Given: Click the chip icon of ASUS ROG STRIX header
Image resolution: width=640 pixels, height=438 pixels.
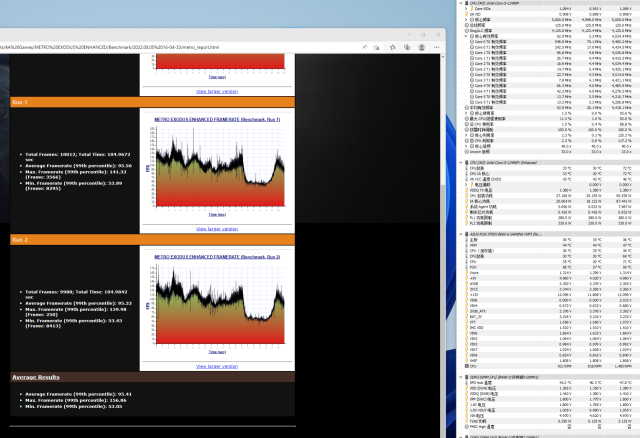Looking at the screenshot, I should tap(467, 234).
